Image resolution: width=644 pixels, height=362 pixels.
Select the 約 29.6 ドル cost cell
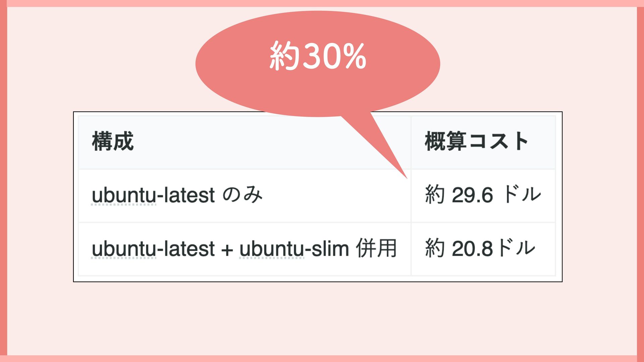pyautogui.click(x=483, y=195)
